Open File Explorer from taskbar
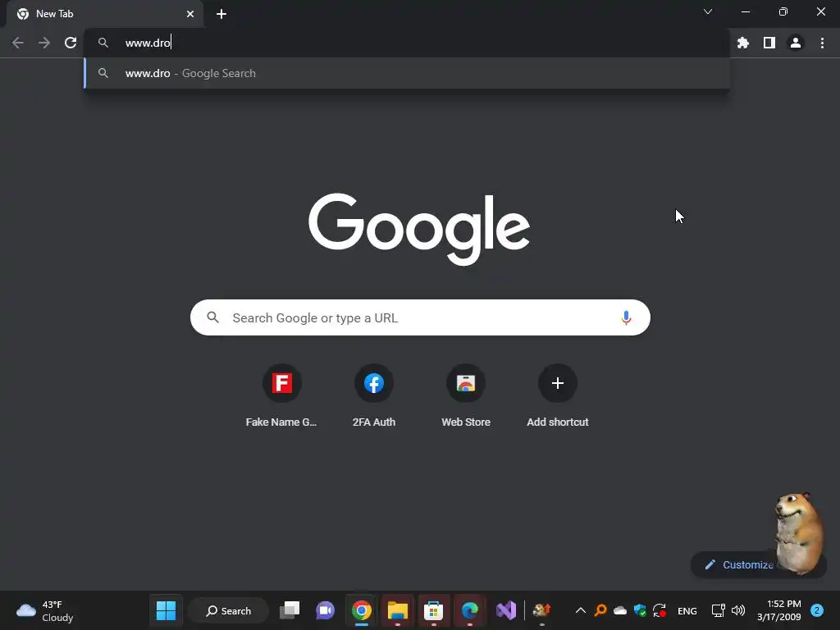This screenshot has height=630, width=840. 398,610
